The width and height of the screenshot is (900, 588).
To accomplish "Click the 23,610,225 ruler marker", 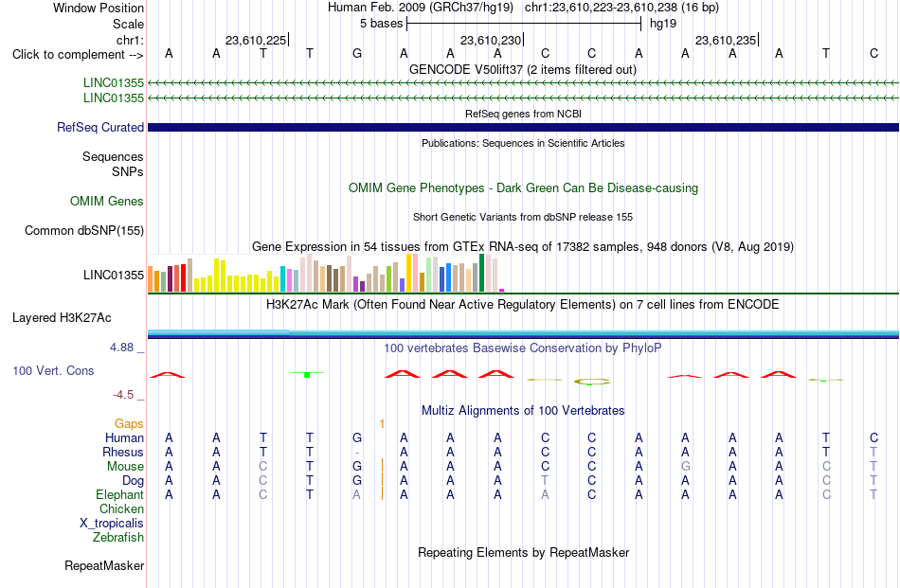I will [x=256, y=40].
